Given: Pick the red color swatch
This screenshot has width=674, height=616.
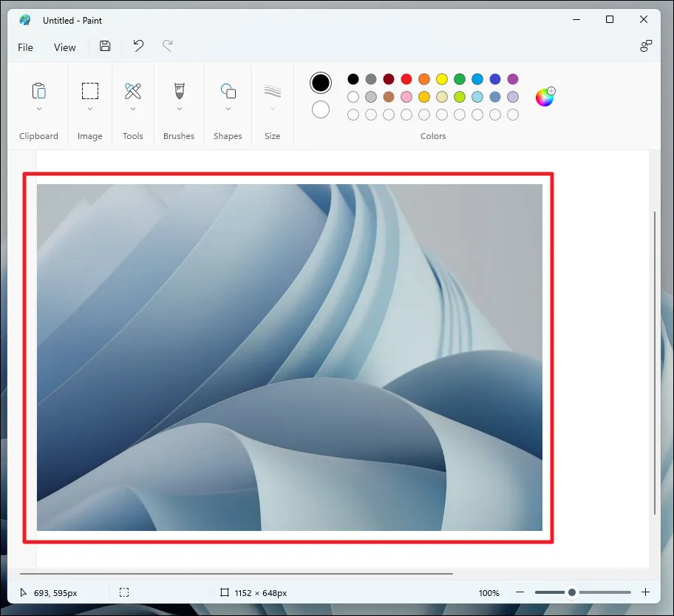Looking at the screenshot, I should tap(406, 79).
